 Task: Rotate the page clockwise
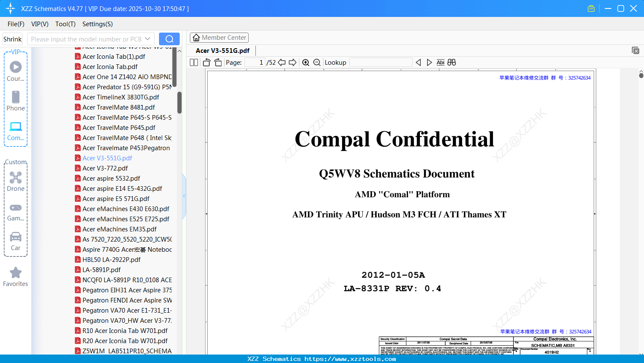(x=218, y=63)
